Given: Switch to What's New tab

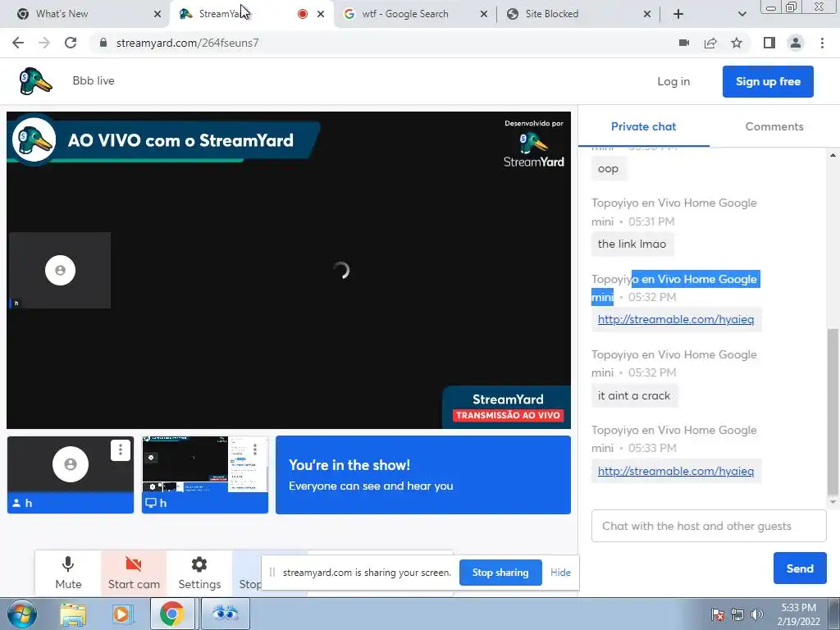Looking at the screenshot, I should click(85, 14).
